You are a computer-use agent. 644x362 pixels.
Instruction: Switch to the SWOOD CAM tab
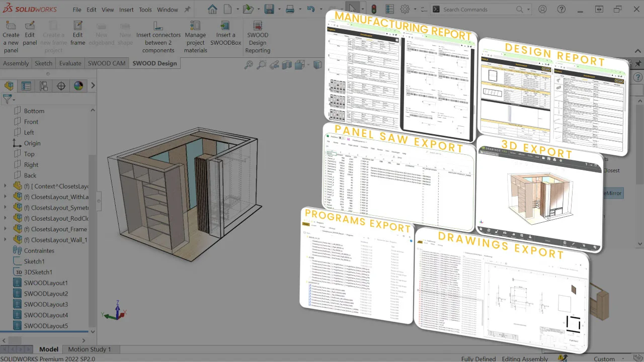point(106,63)
